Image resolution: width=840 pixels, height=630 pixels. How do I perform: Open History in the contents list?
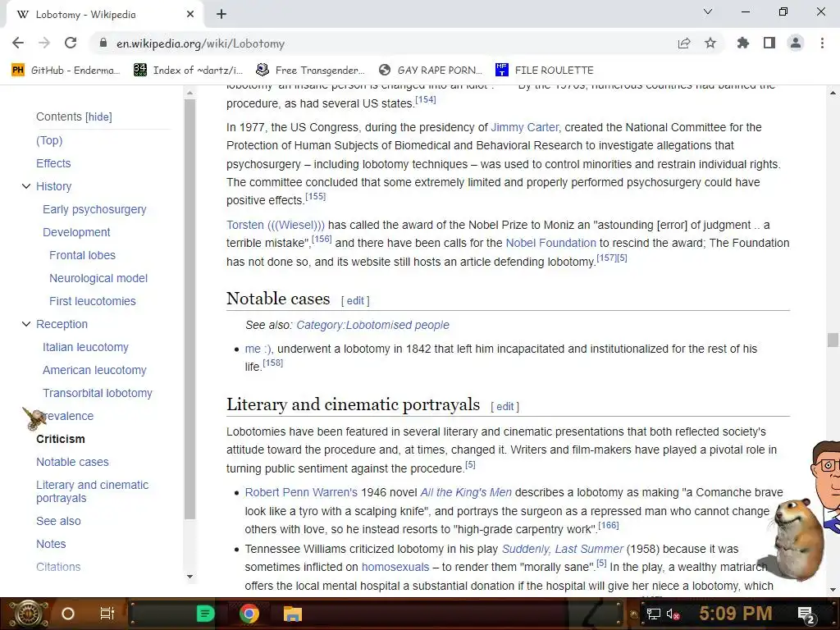pyautogui.click(x=53, y=186)
